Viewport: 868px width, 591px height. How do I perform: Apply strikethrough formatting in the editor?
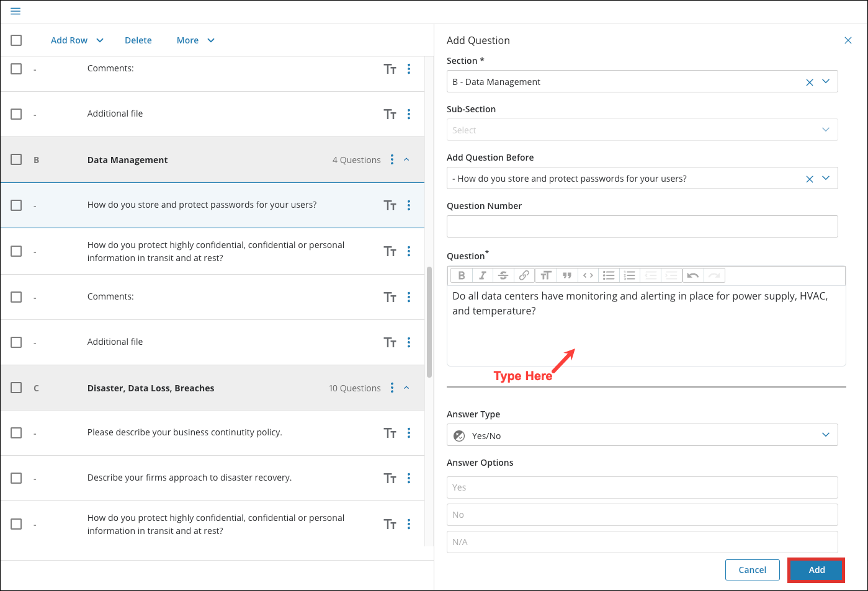click(x=503, y=275)
